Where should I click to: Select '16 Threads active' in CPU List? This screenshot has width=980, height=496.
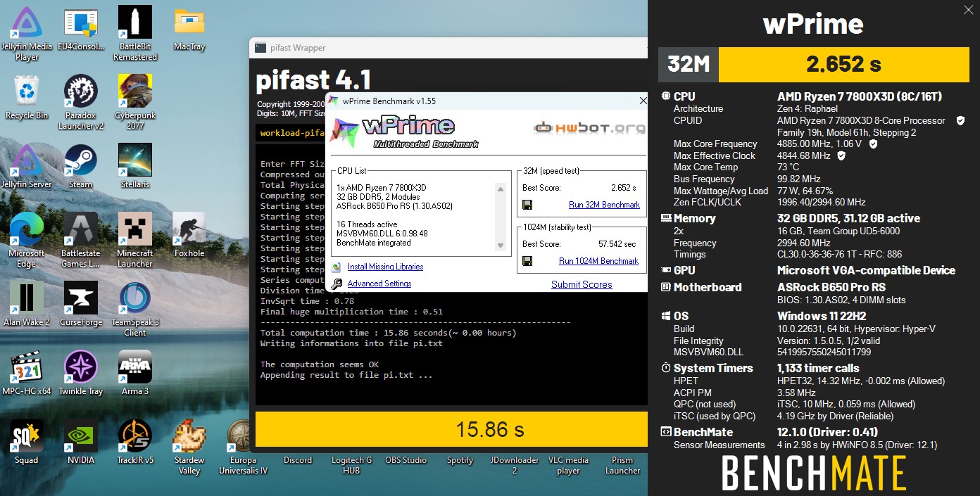367,224
